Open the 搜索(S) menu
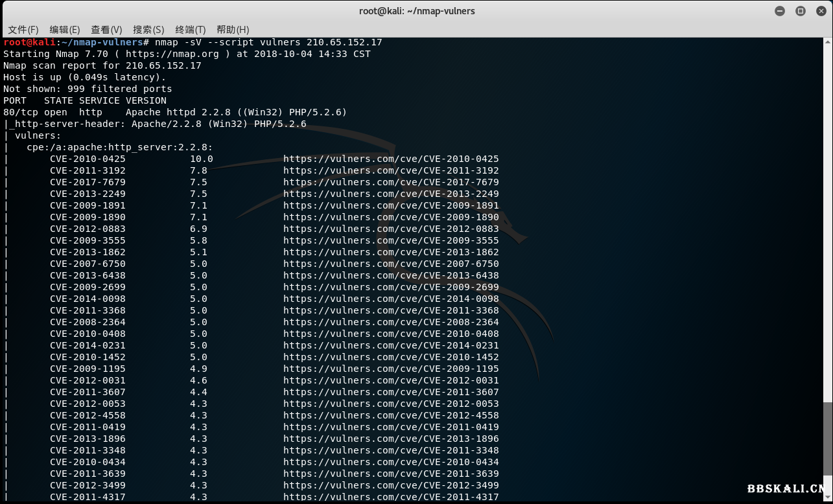833x504 pixels. (x=148, y=30)
